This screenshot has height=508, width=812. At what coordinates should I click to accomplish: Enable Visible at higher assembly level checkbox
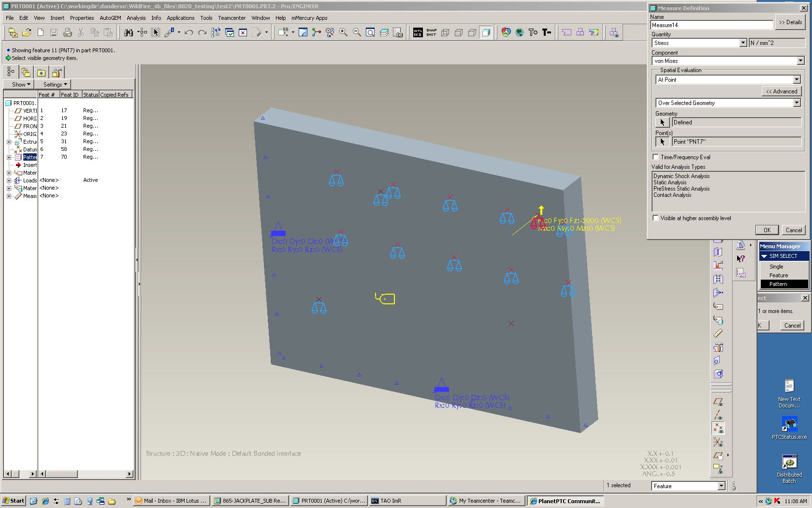point(655,218)
